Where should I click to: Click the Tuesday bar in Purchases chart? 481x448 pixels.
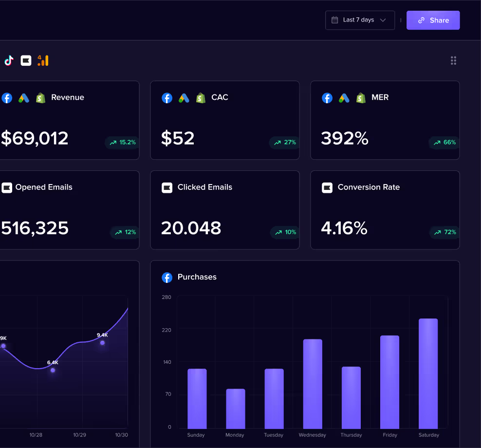[x=274, y=399]
